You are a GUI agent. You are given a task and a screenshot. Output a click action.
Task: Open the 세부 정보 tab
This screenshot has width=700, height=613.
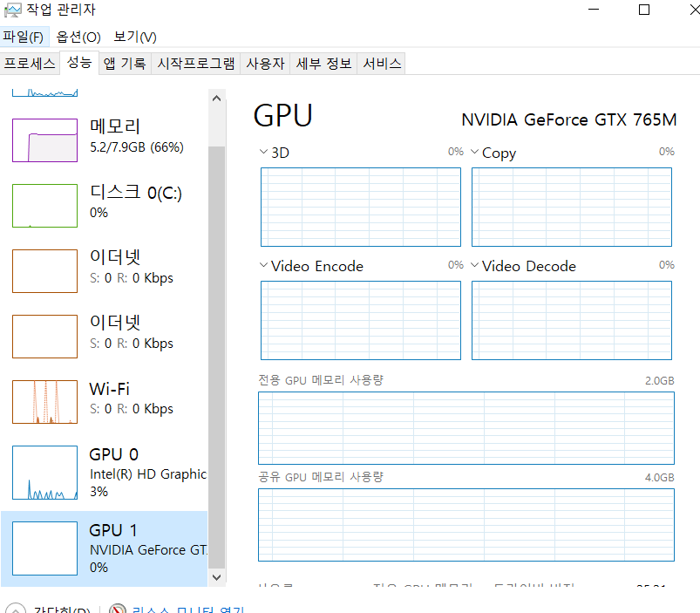pos(323,64)
